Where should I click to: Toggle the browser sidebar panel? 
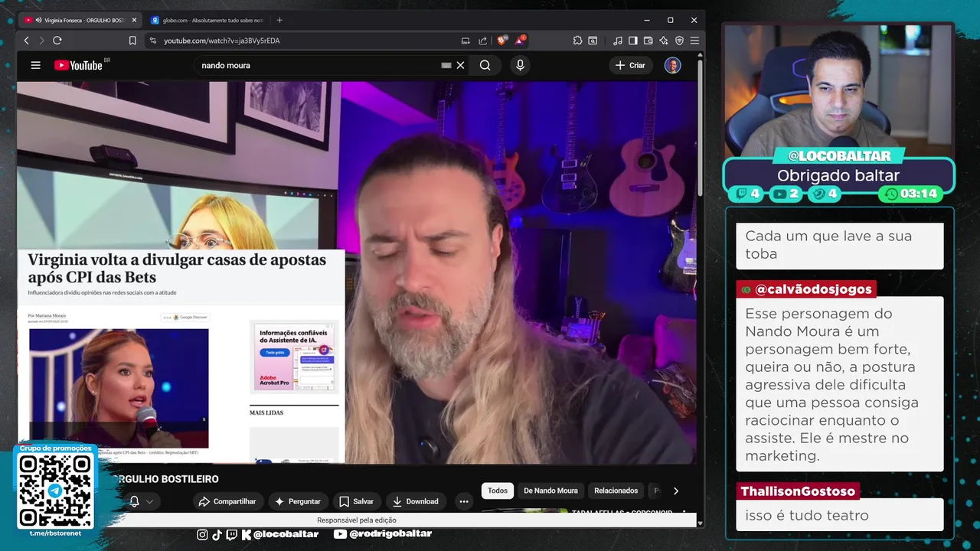click(633, 41)
